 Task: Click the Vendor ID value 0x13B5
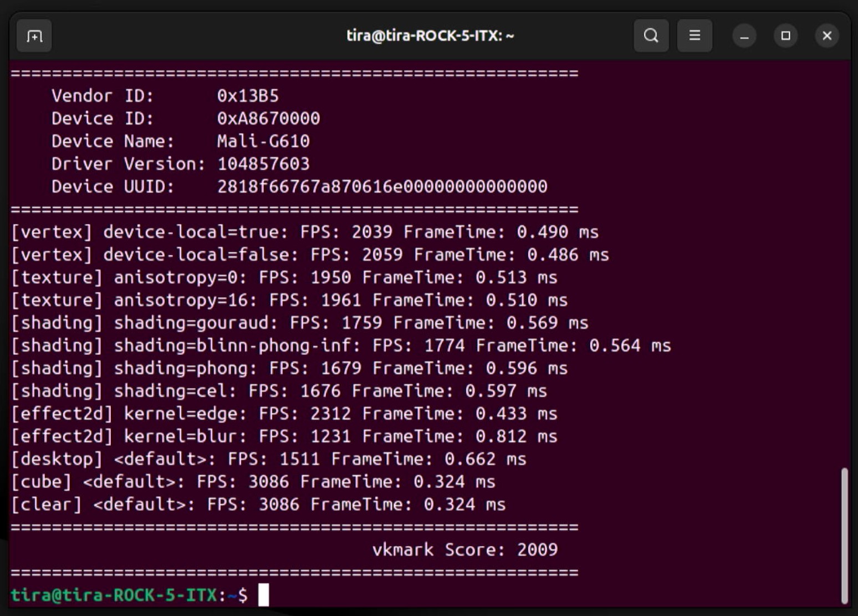248,96
